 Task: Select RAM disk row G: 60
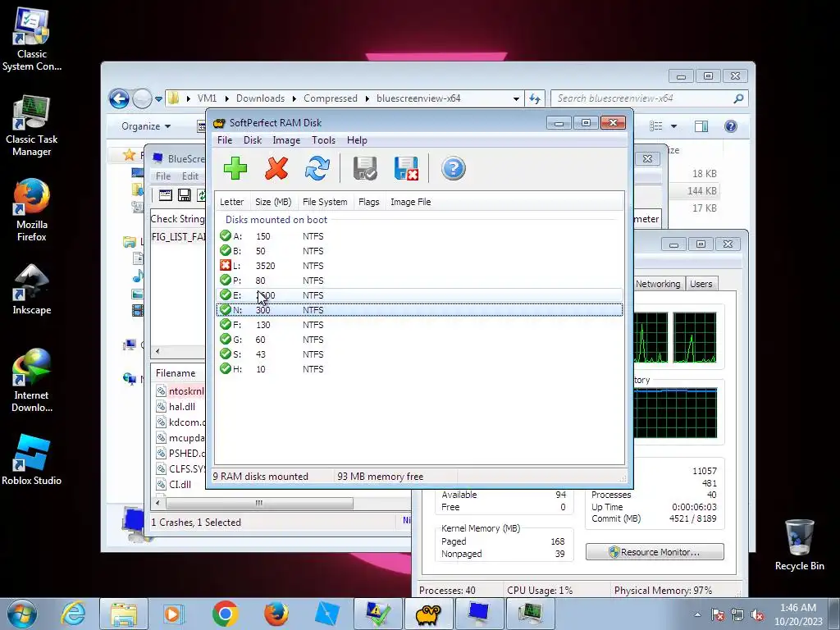419,340
